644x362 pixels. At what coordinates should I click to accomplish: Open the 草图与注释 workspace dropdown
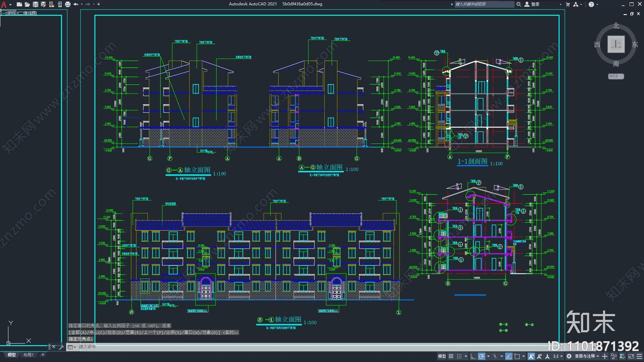[587, 356]
